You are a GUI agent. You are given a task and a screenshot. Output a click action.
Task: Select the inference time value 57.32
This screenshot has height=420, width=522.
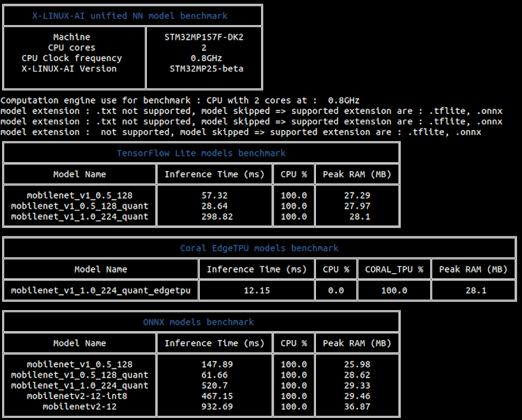(214, 195)
